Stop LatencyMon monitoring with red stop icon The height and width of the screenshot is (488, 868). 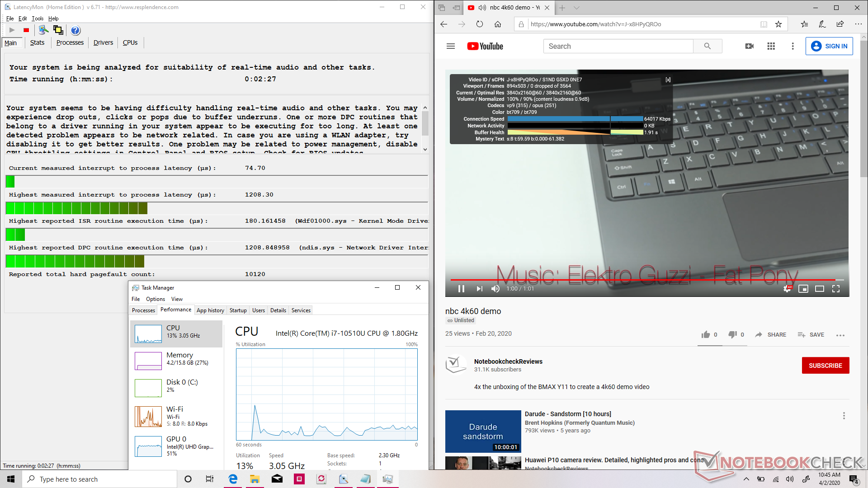click(x=26, y=30)
